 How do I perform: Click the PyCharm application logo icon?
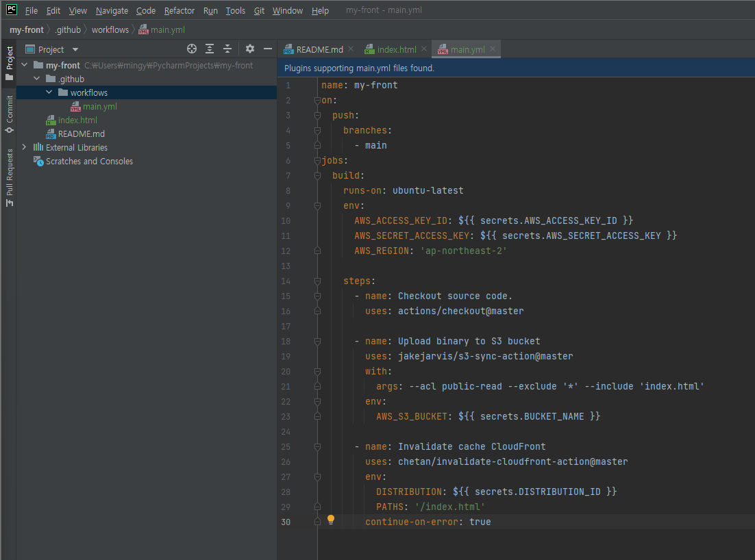coord(12,10)
